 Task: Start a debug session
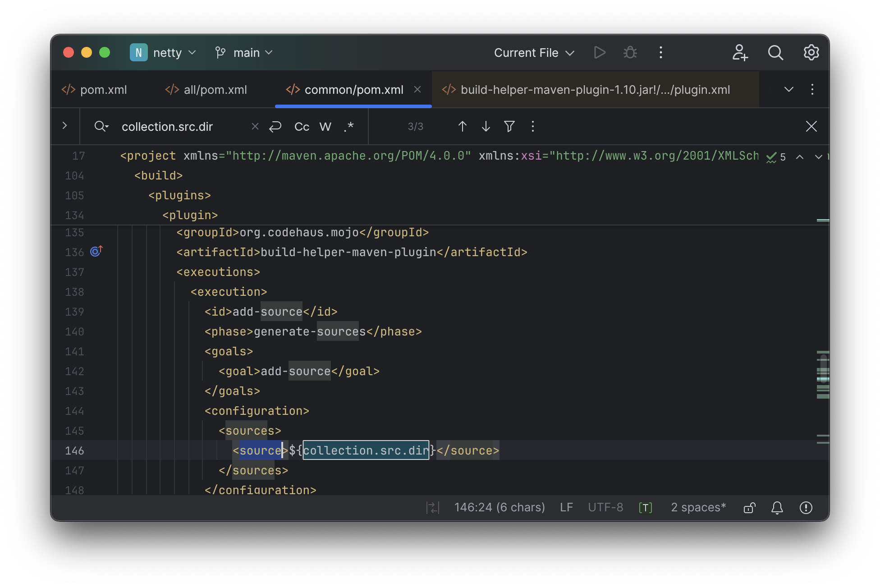pyautogui.click(x=630, y=52)
